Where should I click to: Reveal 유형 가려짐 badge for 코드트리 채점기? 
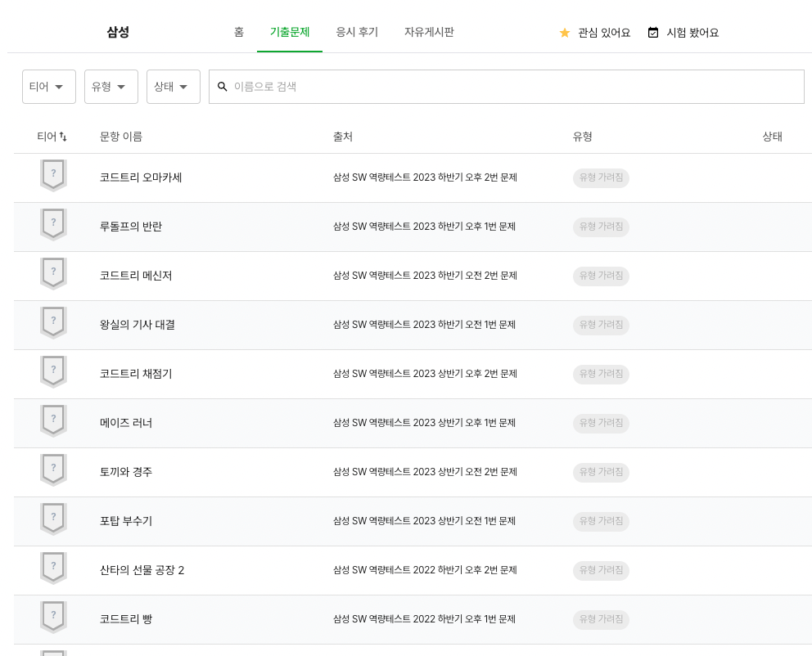coord(601,374)
